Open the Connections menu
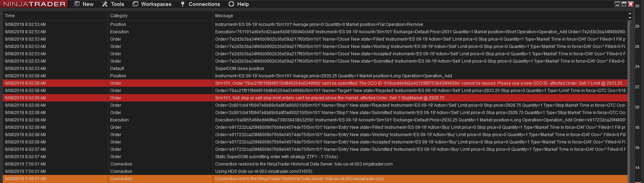The height and width of the screenshot is (183, 644). 200,4
